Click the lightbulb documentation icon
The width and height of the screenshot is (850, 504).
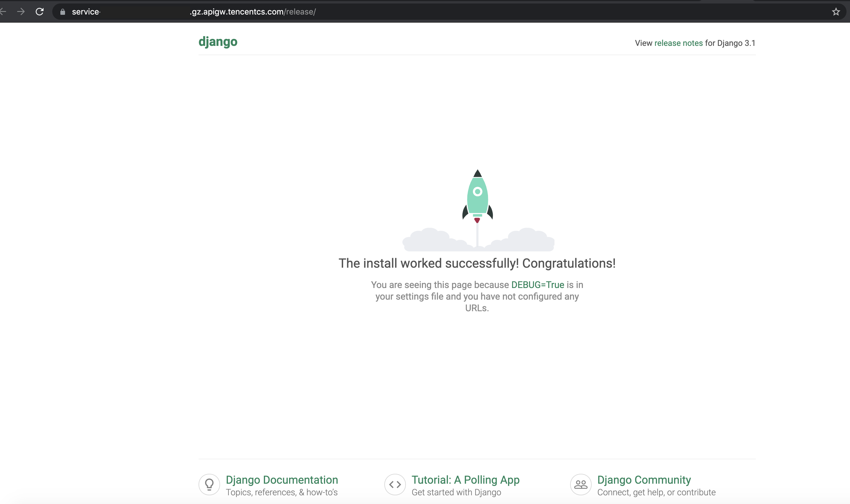coord(209,484)
